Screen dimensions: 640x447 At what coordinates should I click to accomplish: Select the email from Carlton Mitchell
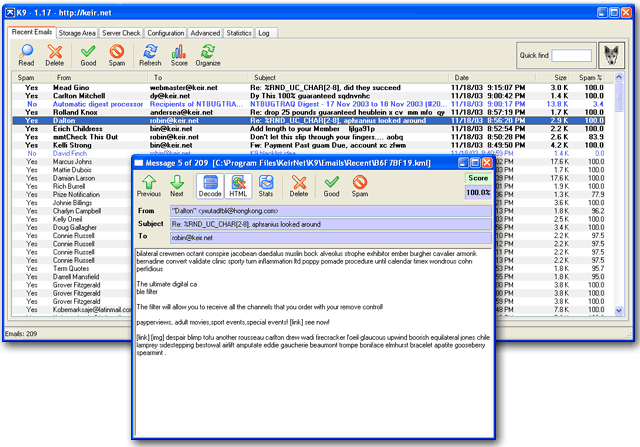[80, 95]
